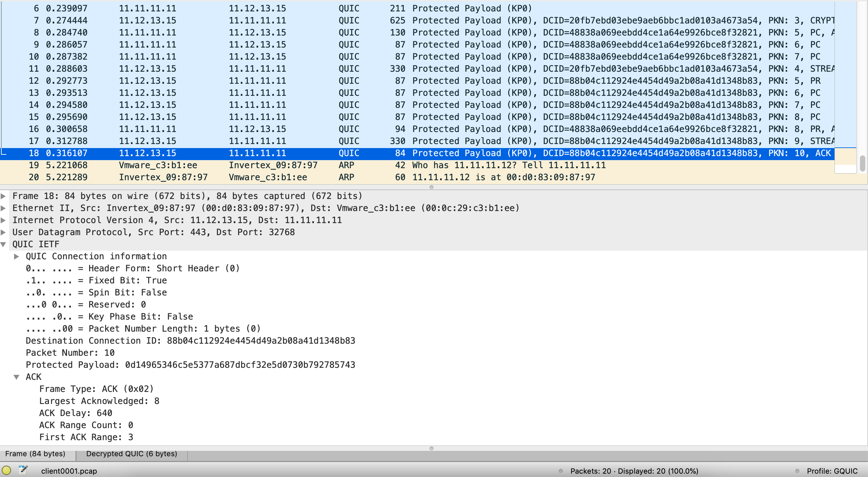This screenshot has width=868, height=477.
Task: Select packet 20 ARP reply row
Action: pyautogui.click(x=303, y=177)
